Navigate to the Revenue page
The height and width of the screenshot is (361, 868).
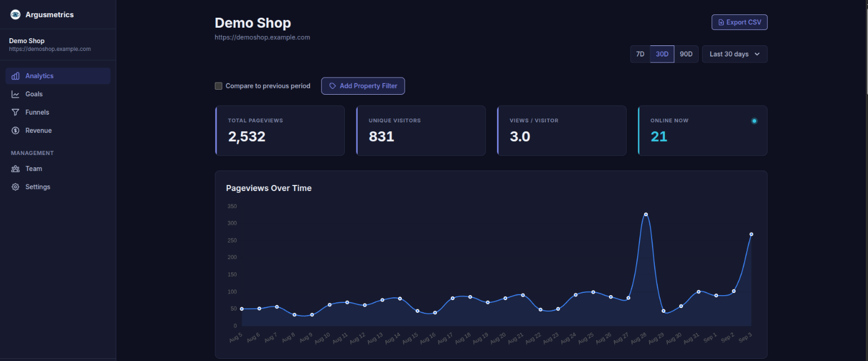click(x=58, y=131)
